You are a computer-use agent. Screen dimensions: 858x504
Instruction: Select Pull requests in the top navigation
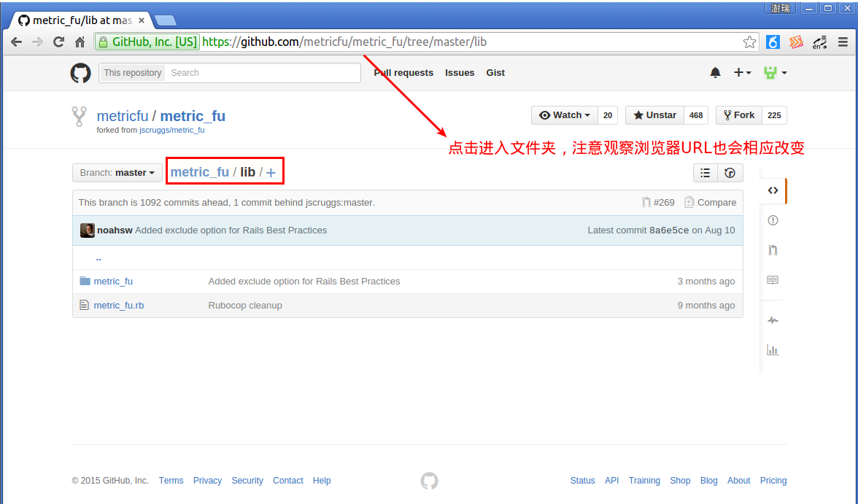(x=403, y=73)
